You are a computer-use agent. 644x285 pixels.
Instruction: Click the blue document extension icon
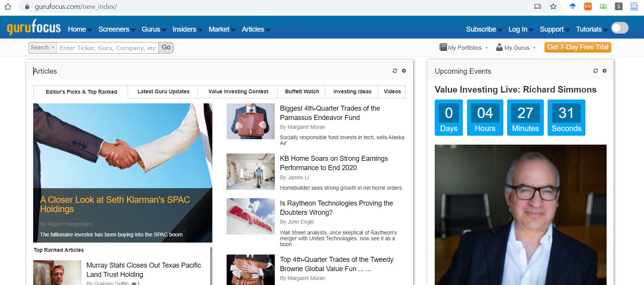click(x=634, y=6)
